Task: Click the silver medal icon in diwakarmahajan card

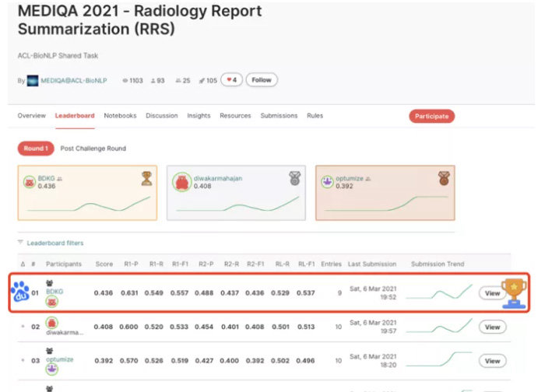Action: (294, 179)
